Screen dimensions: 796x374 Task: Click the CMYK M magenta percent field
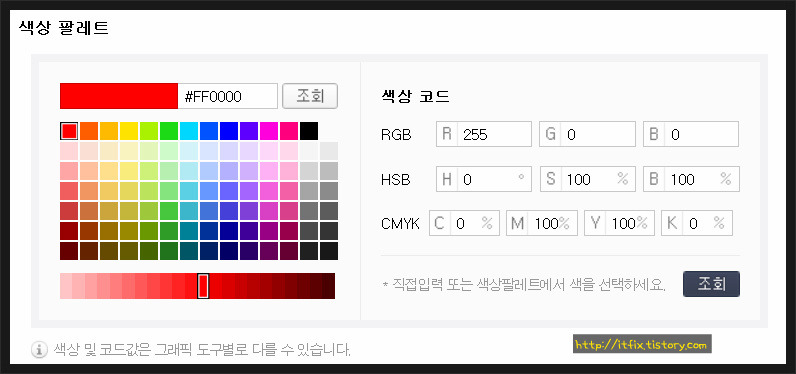[542, 223]
